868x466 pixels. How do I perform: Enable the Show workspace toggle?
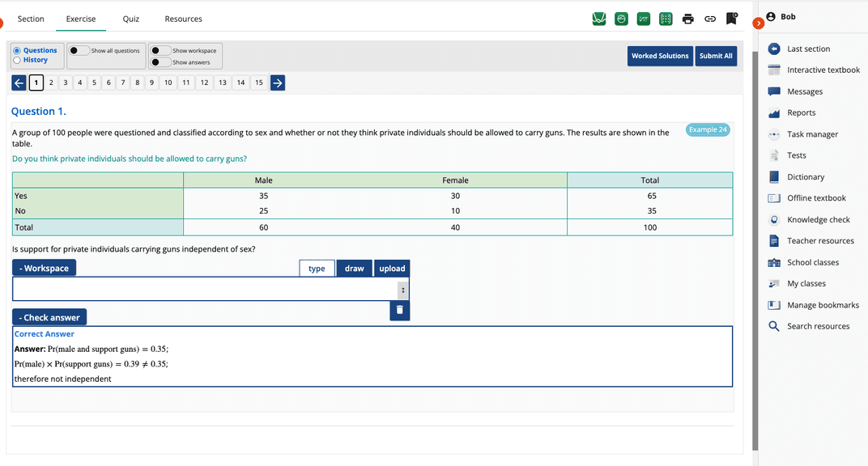[160, 50]
